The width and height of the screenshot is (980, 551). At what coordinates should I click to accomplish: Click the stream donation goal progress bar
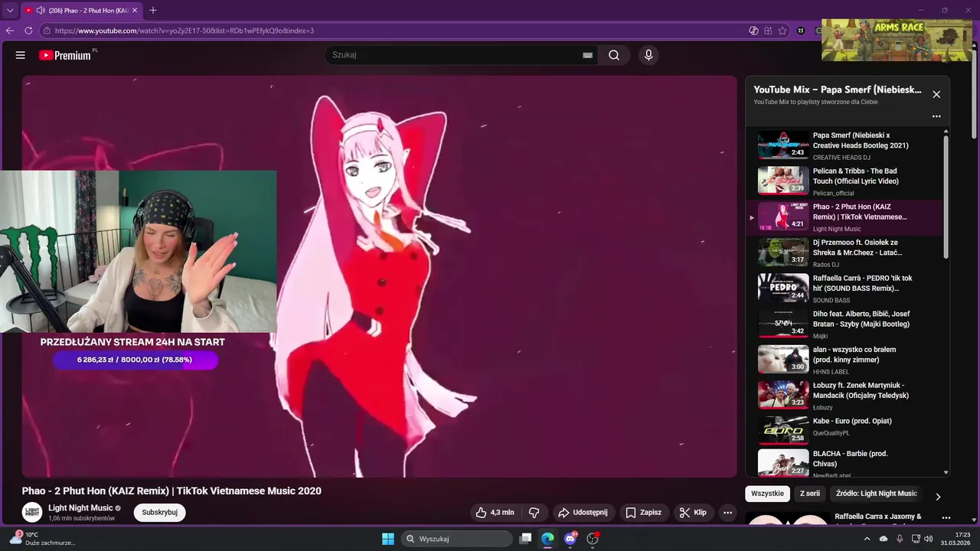click(136, 360)
